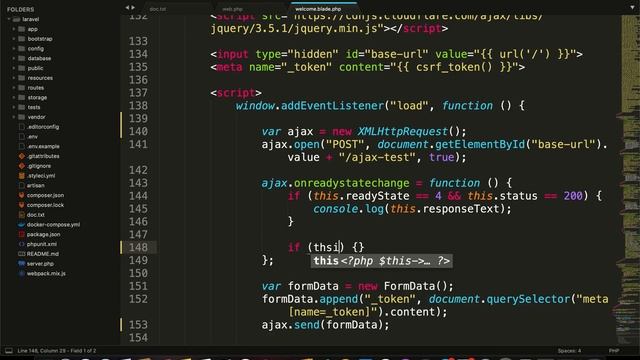
Task: Click the tests folder icon
Action: (22, 107)
